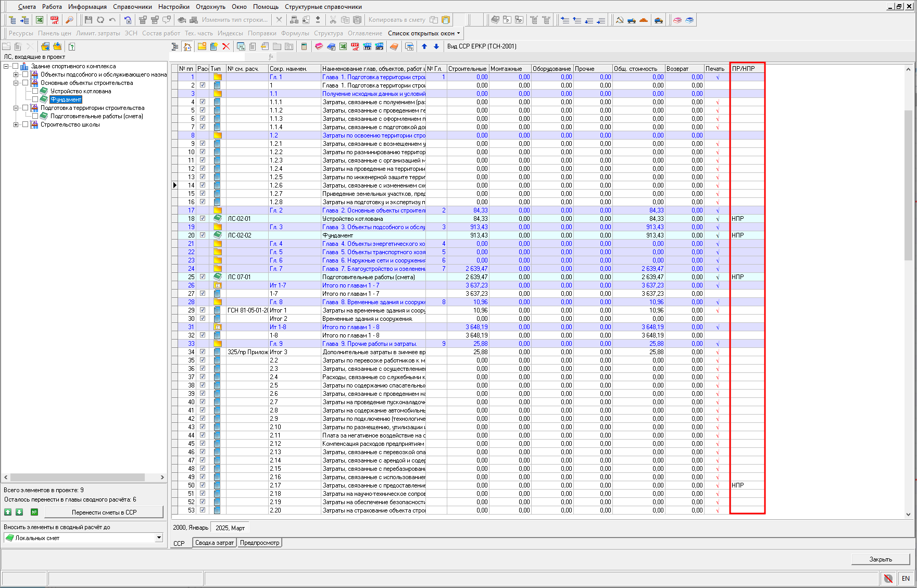Click the PDF export icon in top toolbar
This screenshot has width=917, height=588.
coord(55,20)
